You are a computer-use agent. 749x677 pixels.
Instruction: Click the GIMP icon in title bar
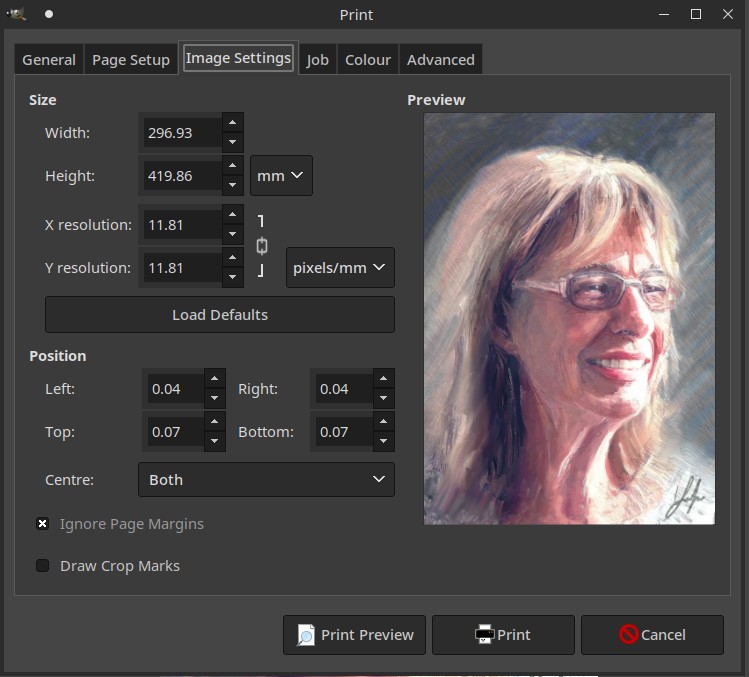click(x=17, y=14)
